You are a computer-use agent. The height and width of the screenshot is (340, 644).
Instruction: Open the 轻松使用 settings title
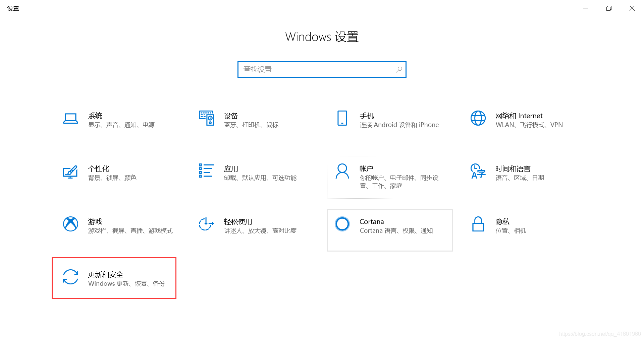click(x=238, y=221)
